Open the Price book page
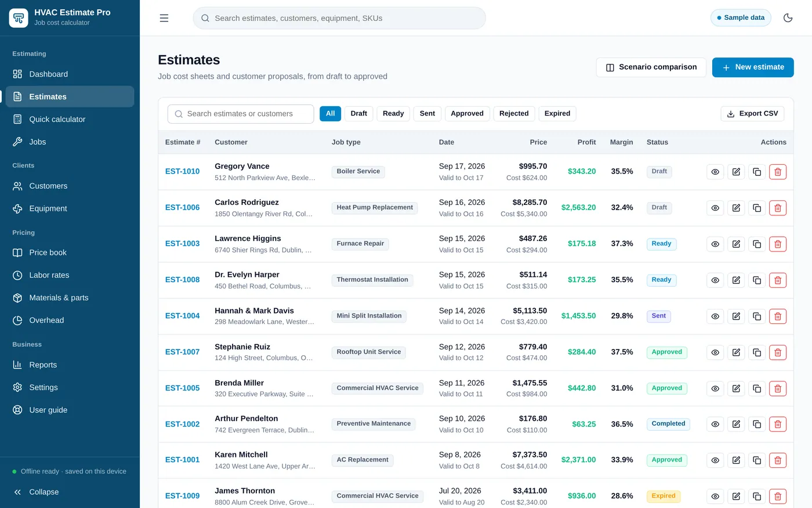This screenshot has height=508, width=812. (70, 253)
